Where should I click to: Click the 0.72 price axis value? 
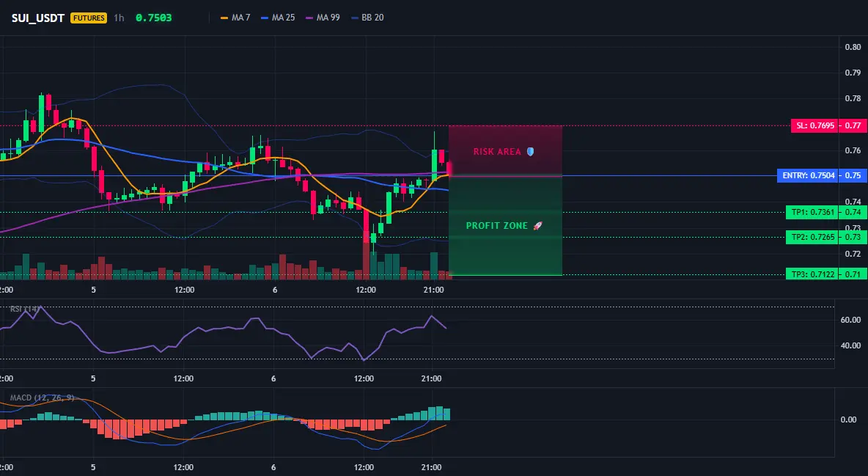(853, 254)
